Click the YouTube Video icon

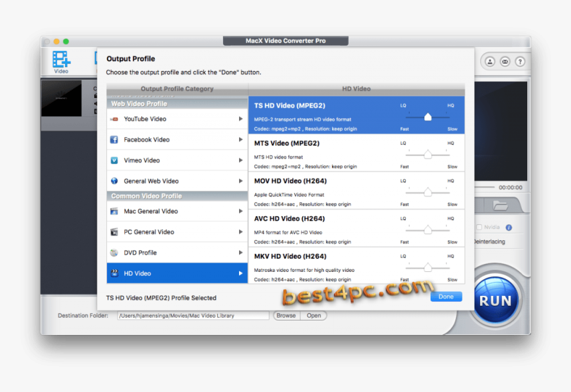(114, 119)
